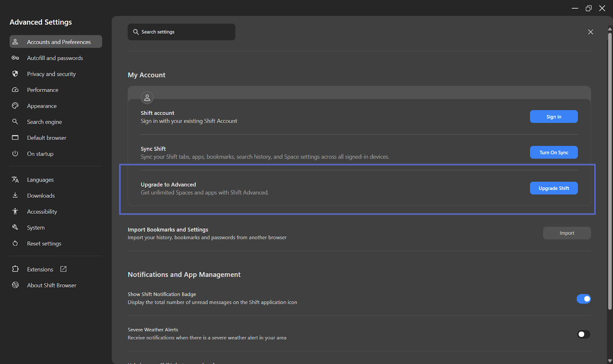Viewport: 613px width, 364px height.
Task: Open Accounts and Preferences section
Action: point(56,42)
